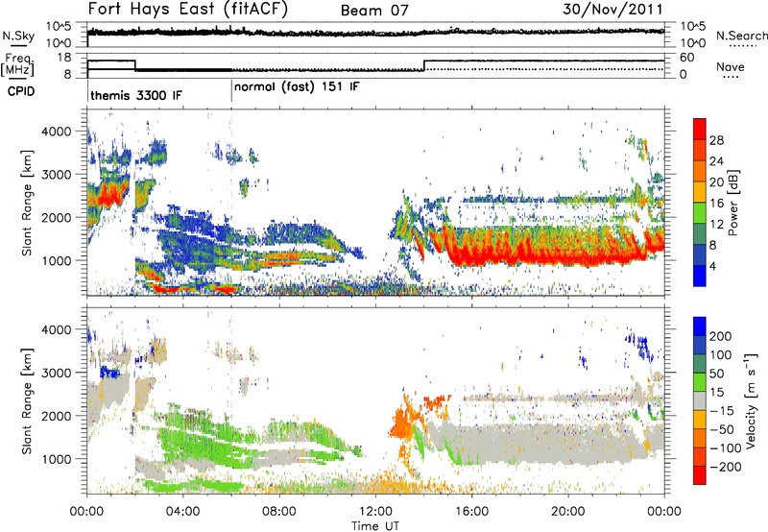Screen dimensions: 768x532
Task: Click the "200" label on Velocity color bar
Action: (x=721, y=336)
